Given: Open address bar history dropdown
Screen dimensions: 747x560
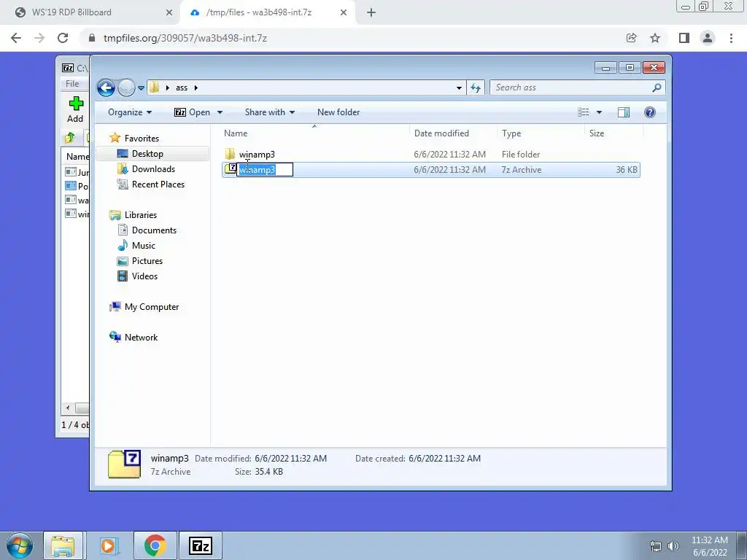Looking at the screenshot, I should pos(459,87).
